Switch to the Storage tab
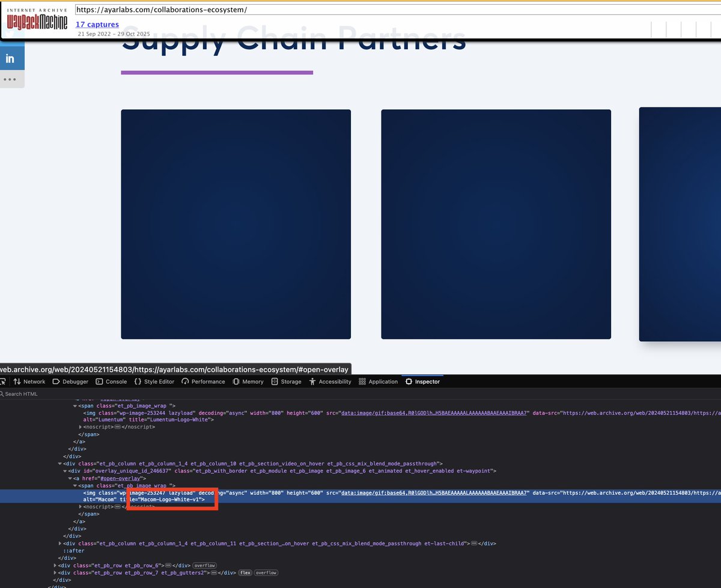 286,381
